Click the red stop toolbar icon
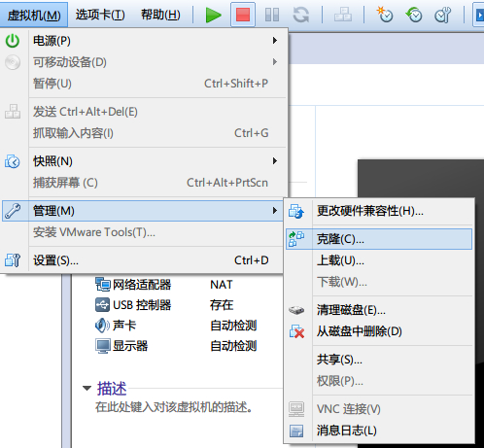Screen dimensions: 484x448 tap(243, 15)
